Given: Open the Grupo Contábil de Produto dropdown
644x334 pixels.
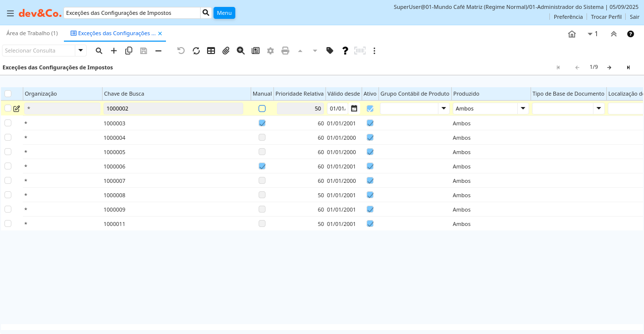Looking at the screenshot, I should click(x=443, y=109).
